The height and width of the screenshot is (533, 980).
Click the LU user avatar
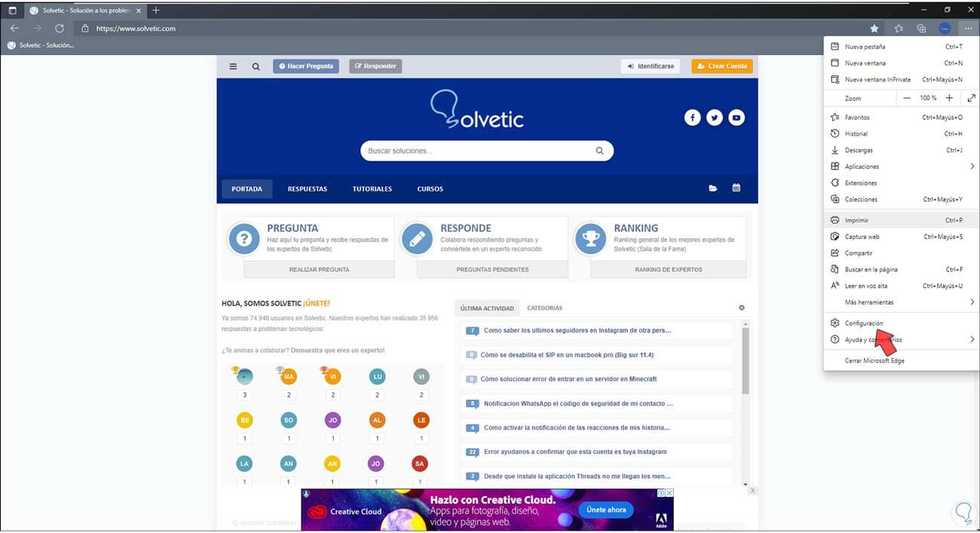click(x=378, y=377)
